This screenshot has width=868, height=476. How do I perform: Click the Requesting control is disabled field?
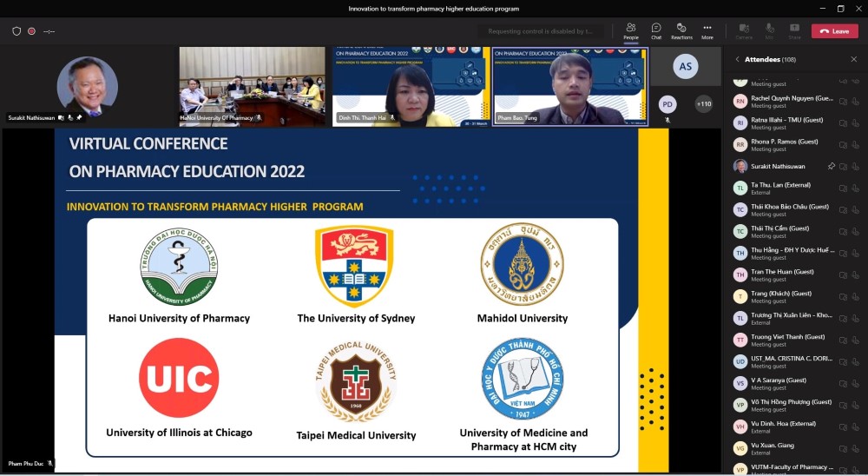[x=540, y=31]
